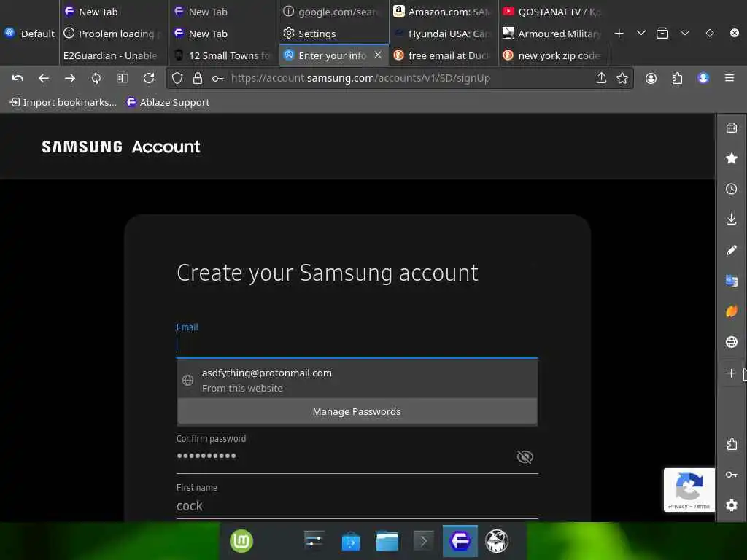
Task: Open saved password key in address bar
Action: click(x=217, y=79)
